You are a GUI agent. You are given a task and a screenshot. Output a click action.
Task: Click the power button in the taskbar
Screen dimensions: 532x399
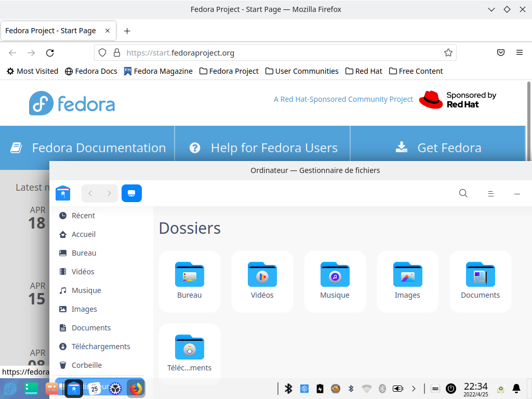pos(451,389)
